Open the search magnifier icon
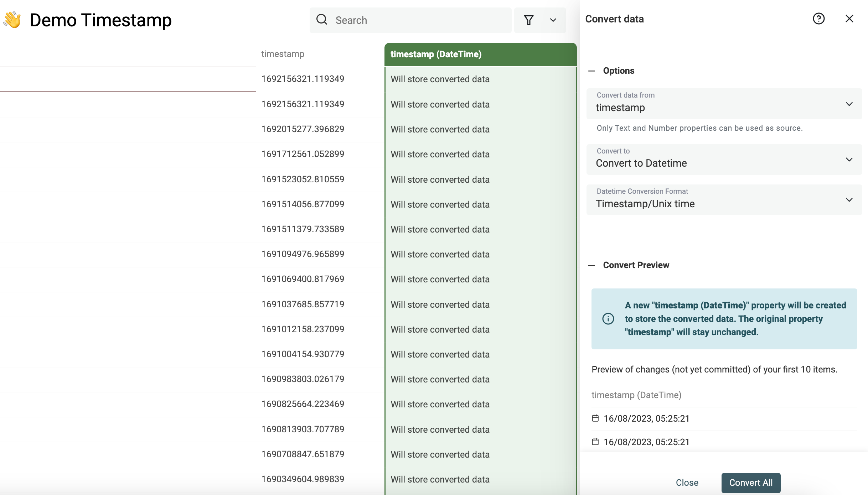Screen dimensions: 868x495 pos(321,20)
